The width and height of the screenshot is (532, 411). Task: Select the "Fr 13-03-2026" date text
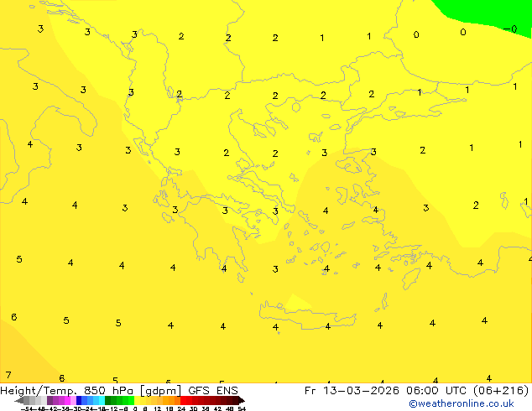point(352,390)
